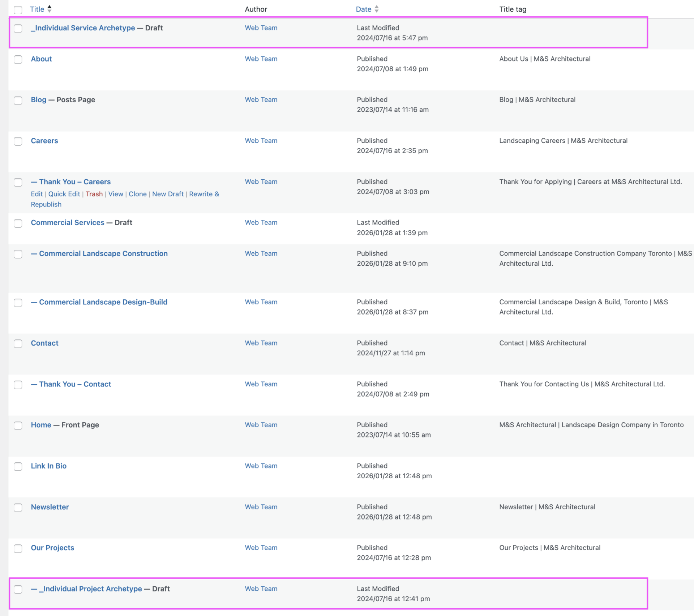The width and height of the screenshot is (694, 616).
Task: Toggle checkbox for Home — Front Page
Action: tap(18, 425)
